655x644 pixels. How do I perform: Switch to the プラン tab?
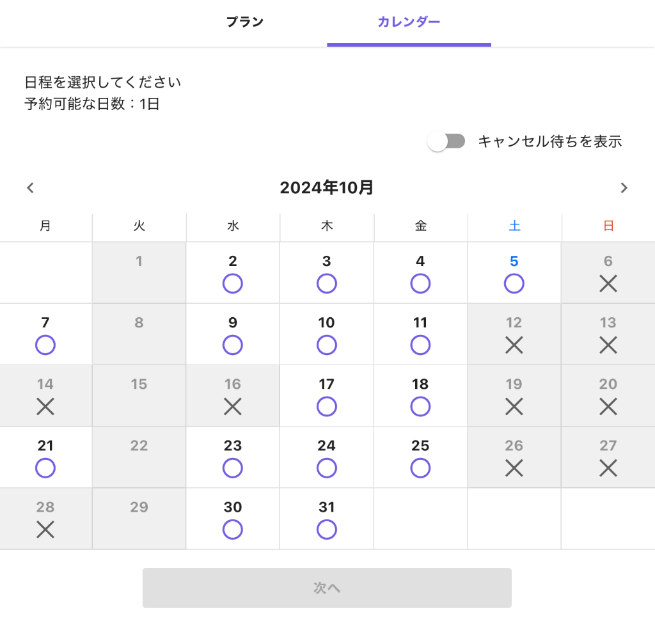pos(245,22)
